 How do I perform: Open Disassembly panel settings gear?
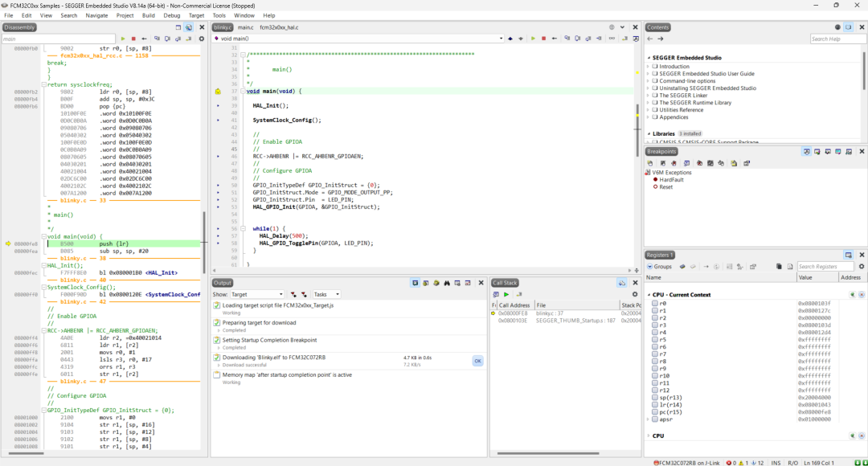click(x=201, y=39)
